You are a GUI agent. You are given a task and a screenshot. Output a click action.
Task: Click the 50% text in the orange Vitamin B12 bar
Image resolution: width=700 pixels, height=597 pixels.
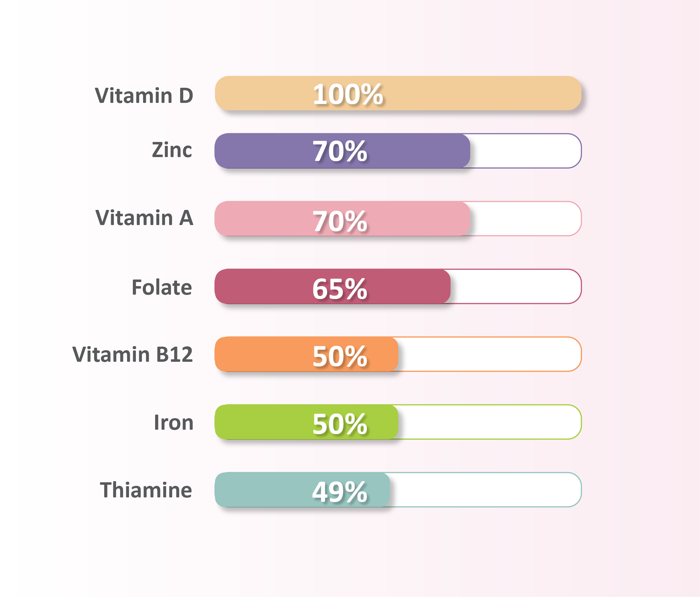click(340, 357)
